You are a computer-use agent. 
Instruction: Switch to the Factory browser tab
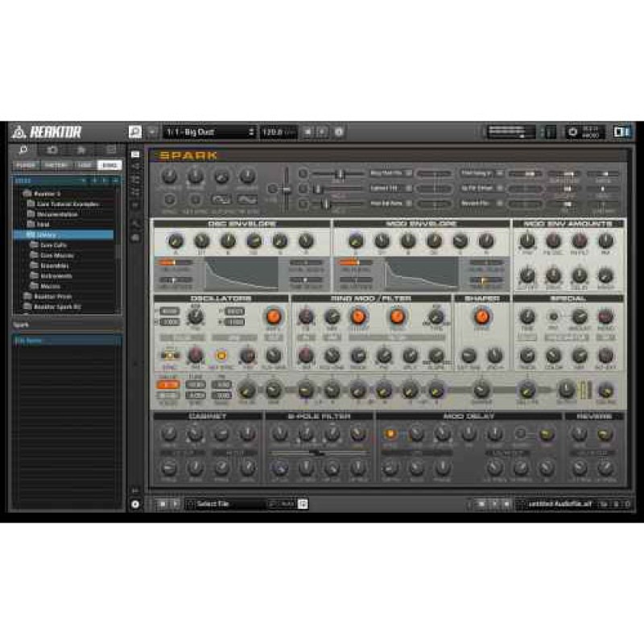55,165
